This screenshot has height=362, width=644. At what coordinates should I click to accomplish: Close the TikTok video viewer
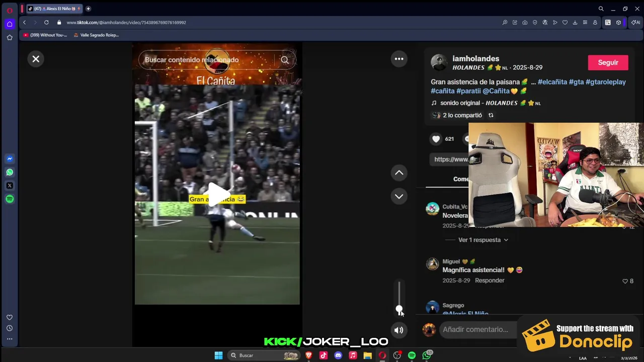tap(36, 59)
